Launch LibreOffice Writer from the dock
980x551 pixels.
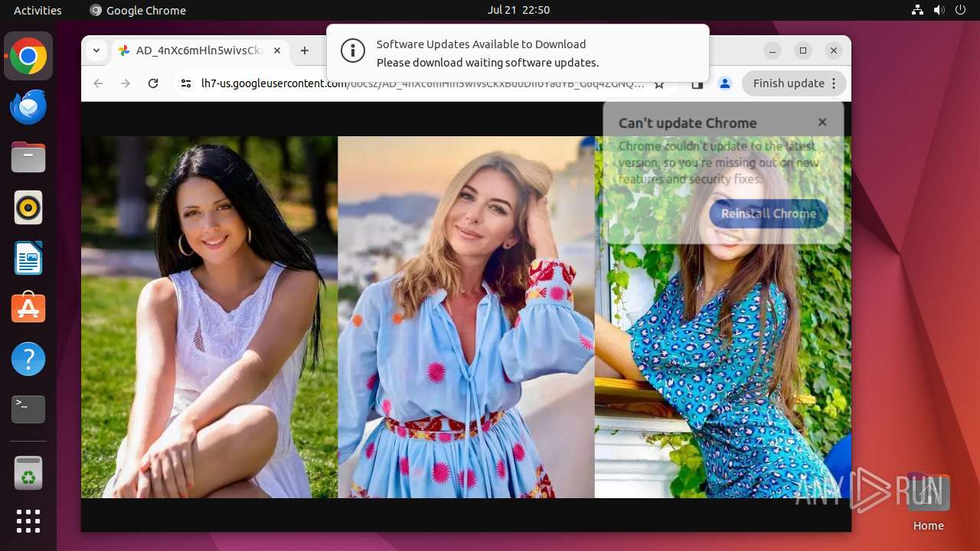pyautogui.click(x=28, y=258)
